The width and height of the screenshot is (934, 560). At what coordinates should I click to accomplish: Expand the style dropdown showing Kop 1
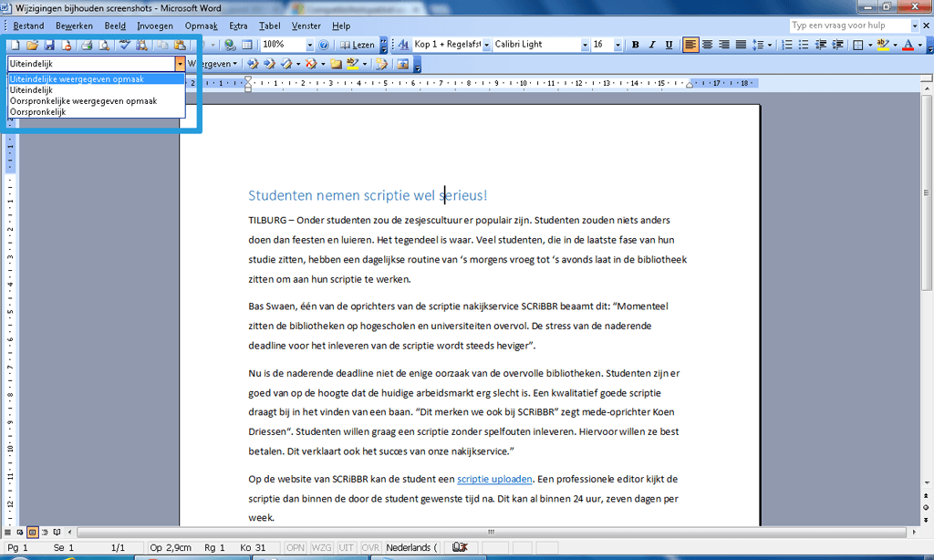point(487,45)
